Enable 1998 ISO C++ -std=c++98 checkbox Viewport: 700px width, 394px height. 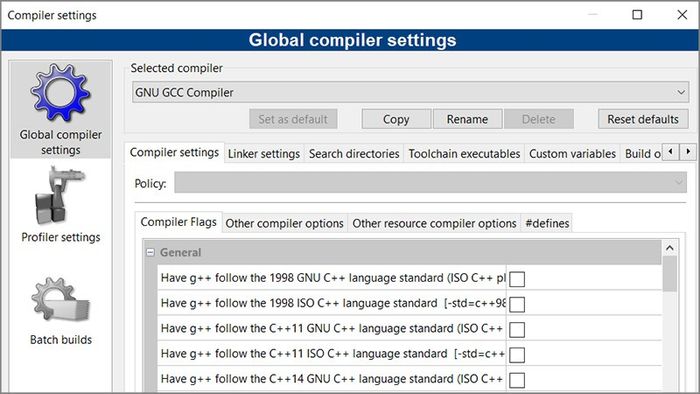[x=517, y=304]
